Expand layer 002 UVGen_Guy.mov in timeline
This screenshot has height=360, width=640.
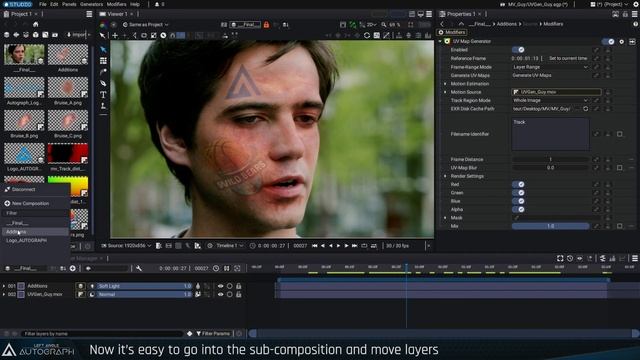(x=4, y=294)
